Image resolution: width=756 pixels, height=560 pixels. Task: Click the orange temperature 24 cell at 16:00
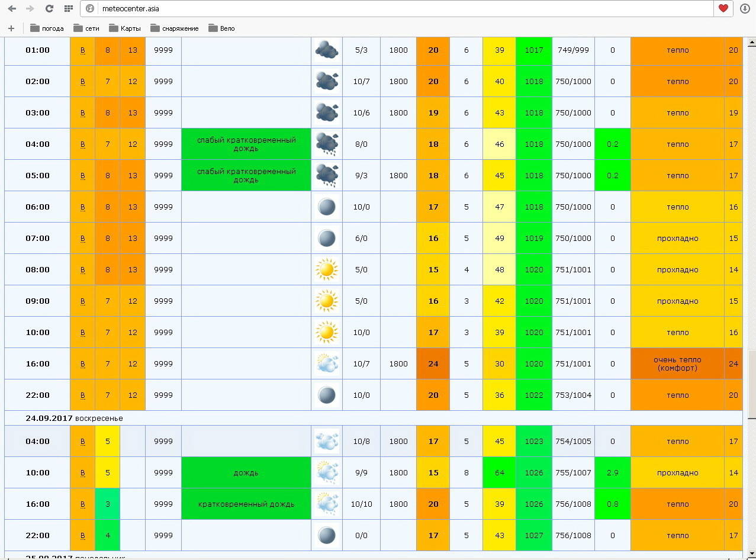[x=433, y=364]
